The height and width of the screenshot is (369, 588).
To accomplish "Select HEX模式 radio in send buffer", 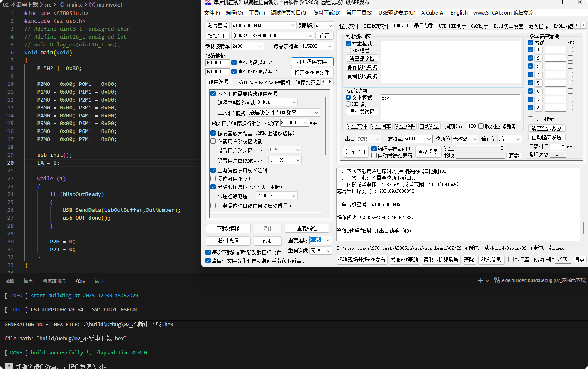I will pyautogui.click(x=349, y=104).
